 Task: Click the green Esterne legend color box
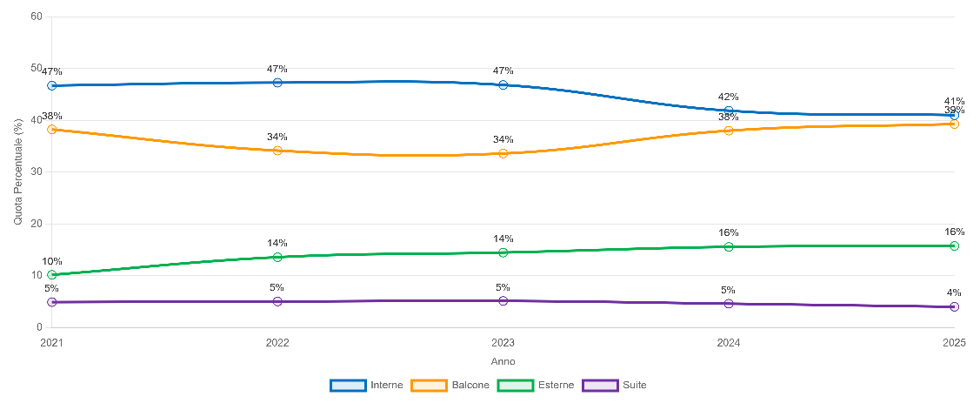(515, 385)
